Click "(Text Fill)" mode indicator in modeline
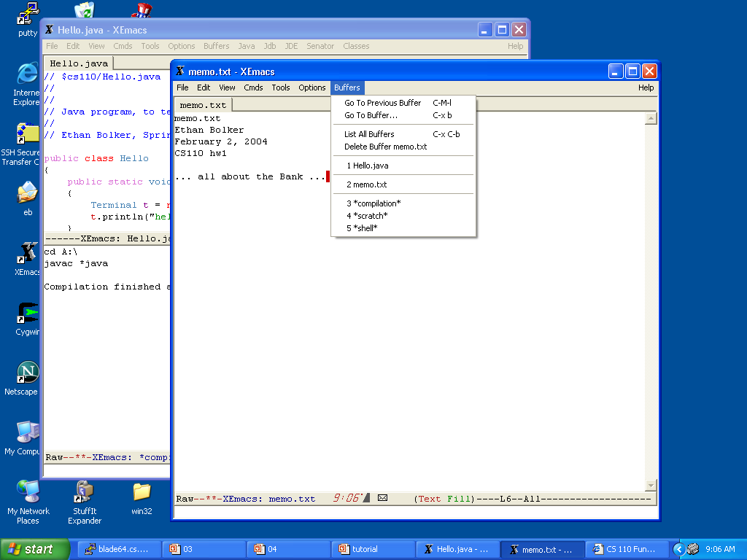Image resolution: width=747 pixels, height=560 pixels. pyautogui.click(x=444, y=499)
